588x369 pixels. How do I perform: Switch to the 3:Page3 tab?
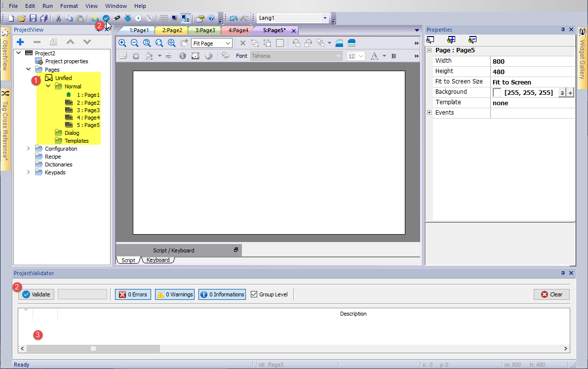click(x=204, y=30)
